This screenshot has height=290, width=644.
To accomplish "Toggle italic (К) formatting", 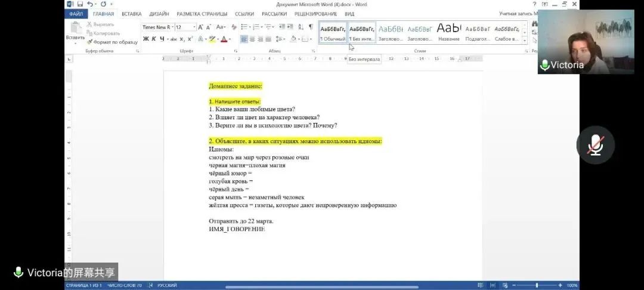I will click(x=154, y=39).
